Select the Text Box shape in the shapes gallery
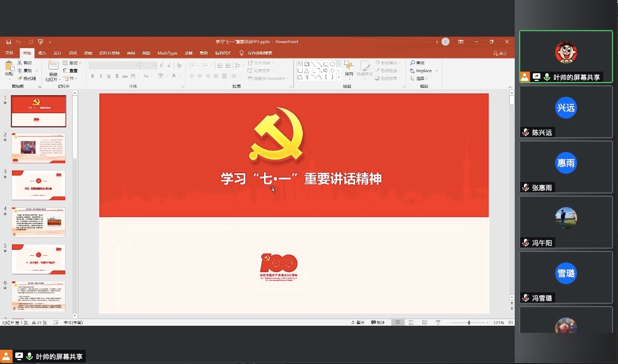This screenshot has width=618, height=364. click(x=300, y=64)
